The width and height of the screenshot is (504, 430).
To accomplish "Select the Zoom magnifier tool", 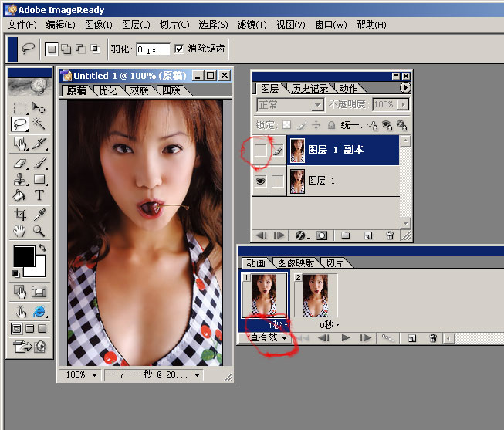I will click(39, 231).
